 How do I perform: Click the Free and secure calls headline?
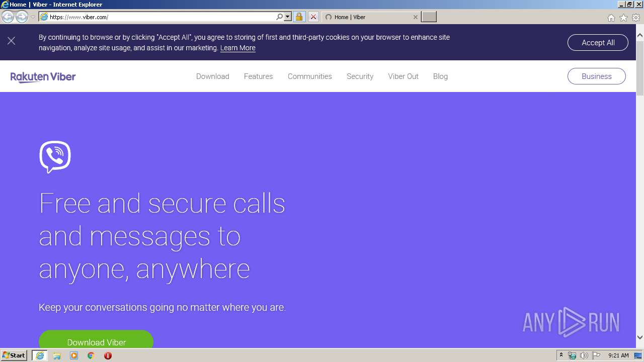162,236
